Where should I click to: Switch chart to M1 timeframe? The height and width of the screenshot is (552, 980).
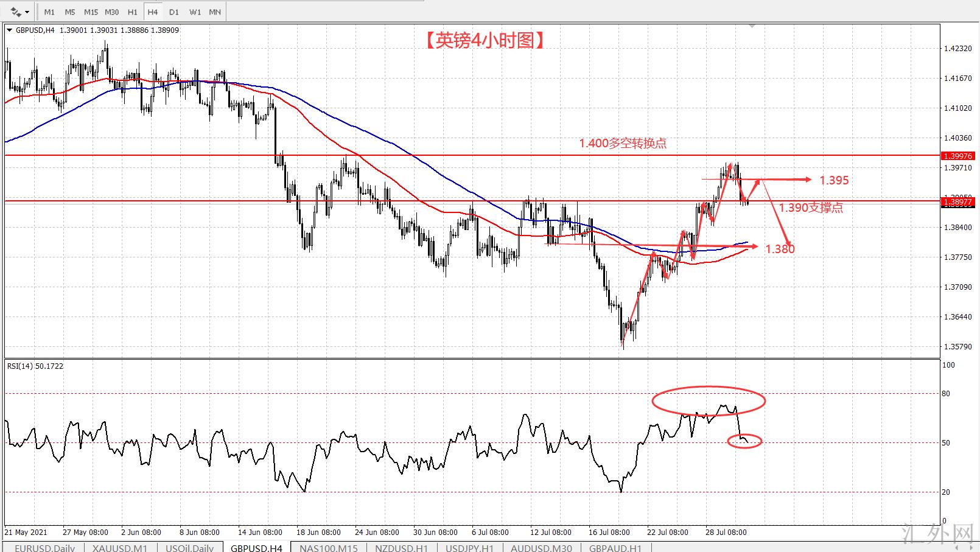tap(49, 12)
